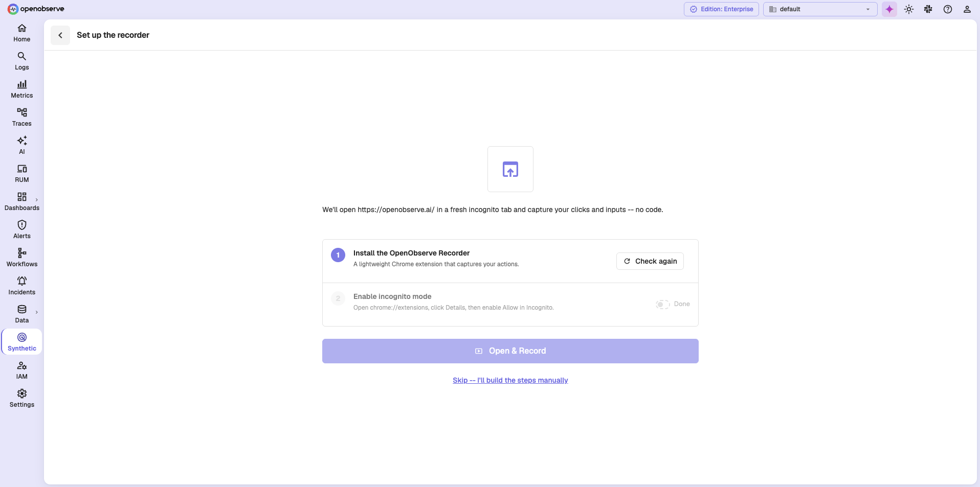Open the Logs search page

(x=22, y=61)
